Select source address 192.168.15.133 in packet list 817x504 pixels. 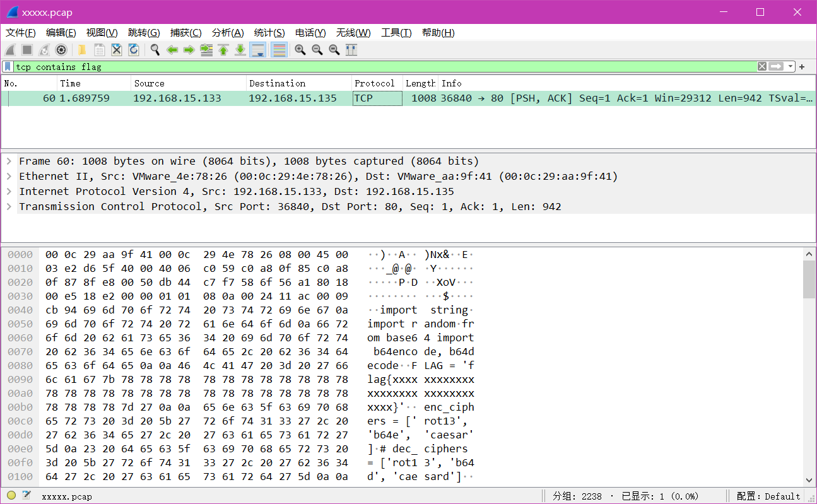(x=177, y=98)
